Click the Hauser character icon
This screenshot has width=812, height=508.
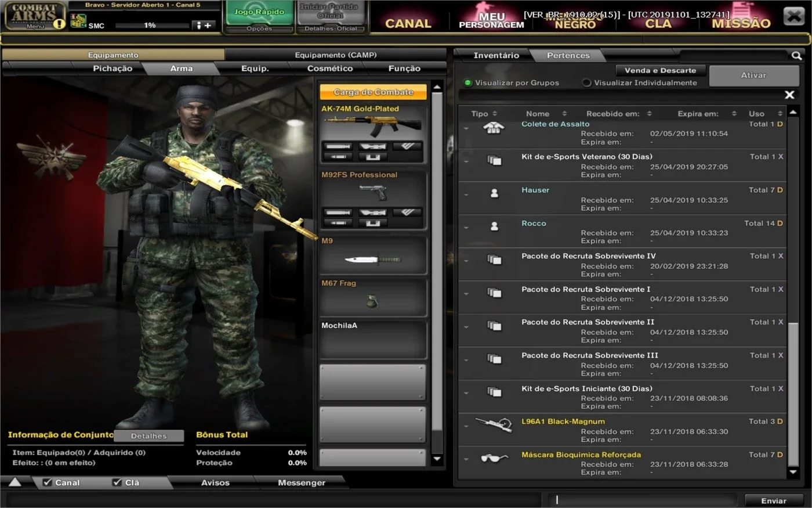494,193
